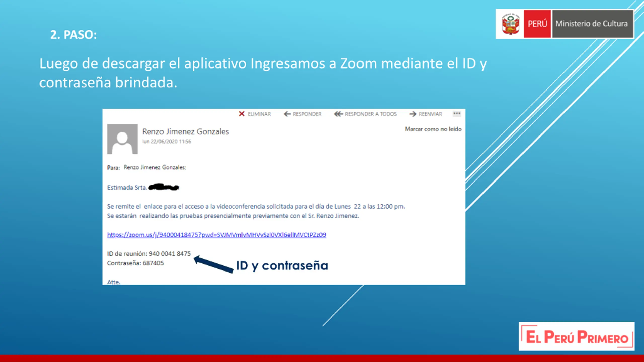The height and width of the screenshot is (362, 644).
Task: Click the Atte. closing text
Action: 114,282
